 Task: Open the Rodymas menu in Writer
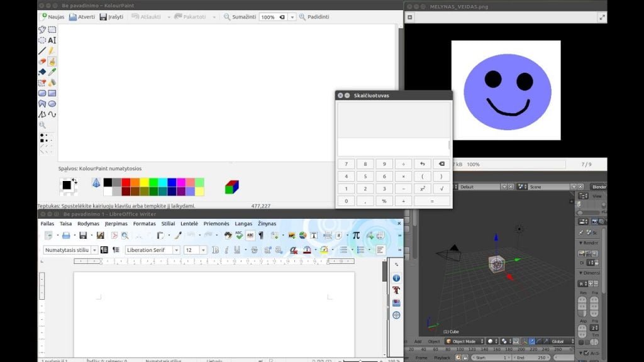point(88,224)
